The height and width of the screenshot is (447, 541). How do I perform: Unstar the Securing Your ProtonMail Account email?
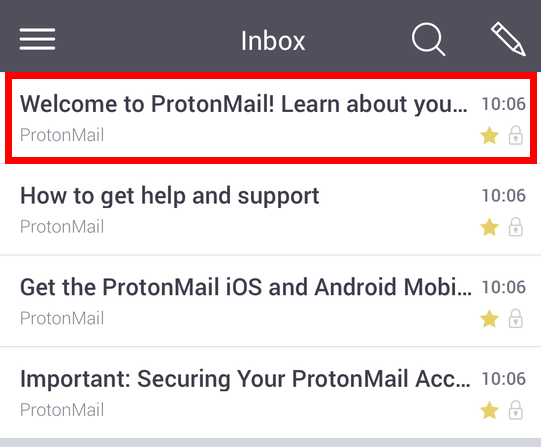point(489,410)
